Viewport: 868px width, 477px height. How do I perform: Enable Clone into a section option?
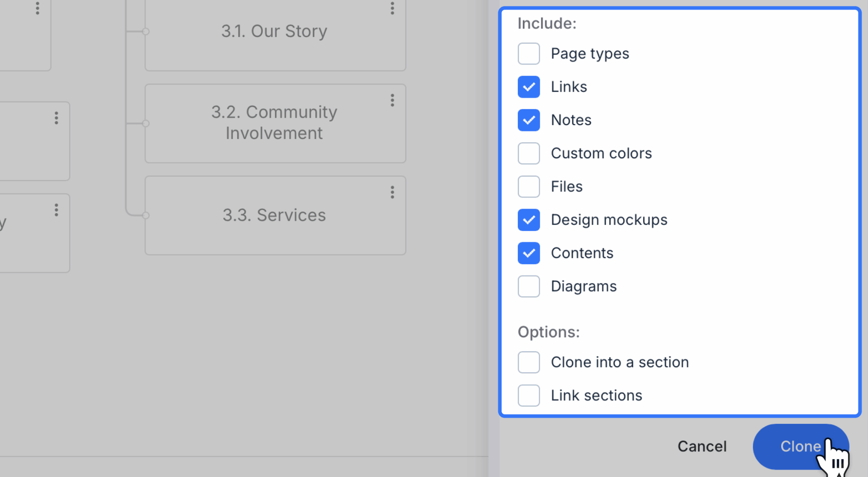pos(529,362)
